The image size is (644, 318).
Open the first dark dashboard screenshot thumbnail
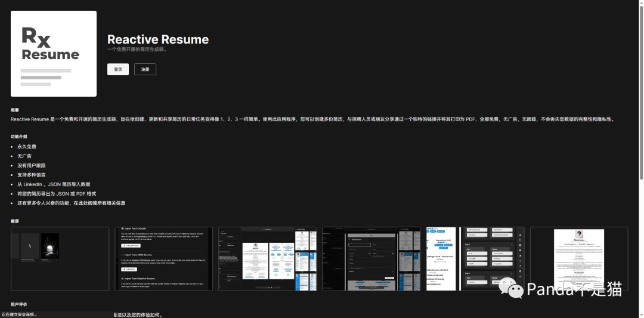tap(60, 259)
